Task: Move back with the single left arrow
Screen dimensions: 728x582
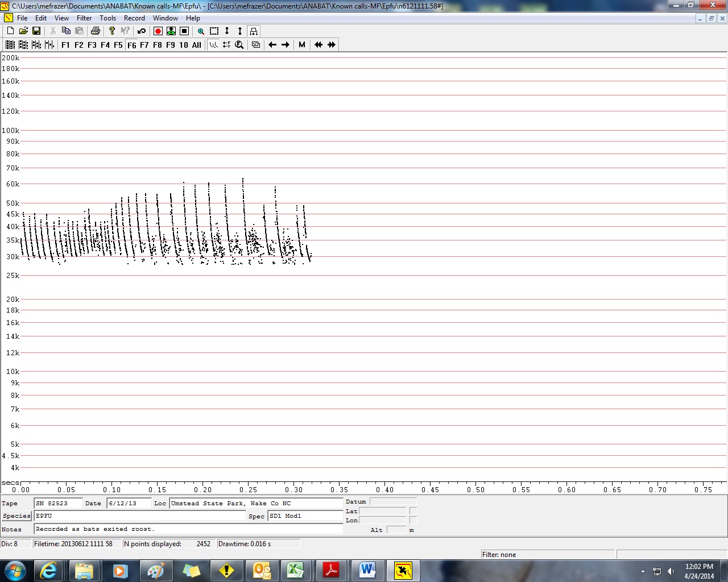Action: coord(272,44)
